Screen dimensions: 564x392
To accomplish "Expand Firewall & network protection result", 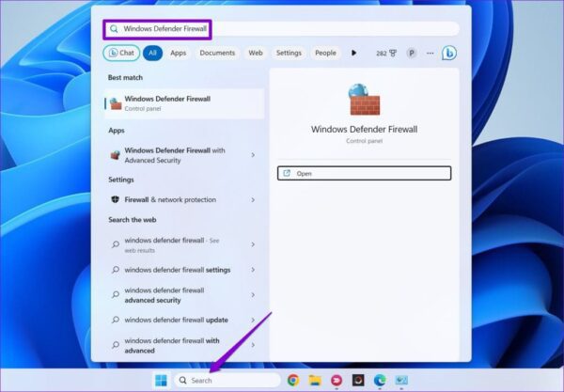I will coord(253,199).
